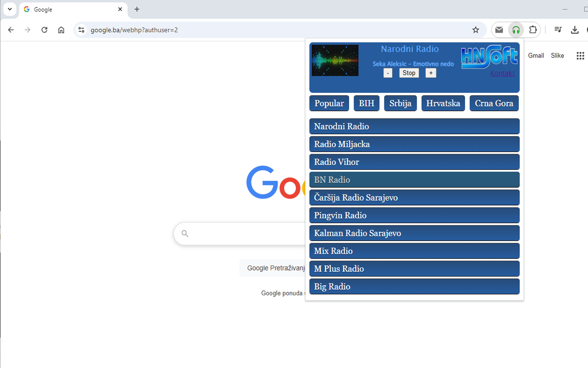
Task: Close the Google tab
Action: click(120, 9)
